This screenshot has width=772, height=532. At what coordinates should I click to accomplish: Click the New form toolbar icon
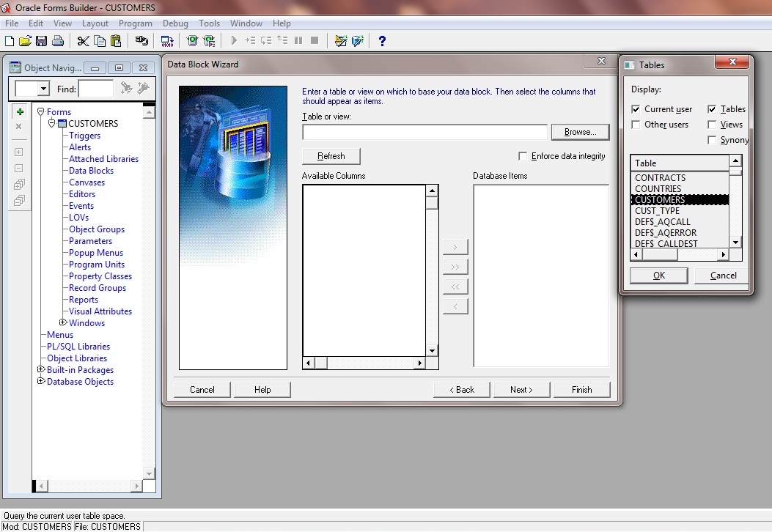pos(10,41)
